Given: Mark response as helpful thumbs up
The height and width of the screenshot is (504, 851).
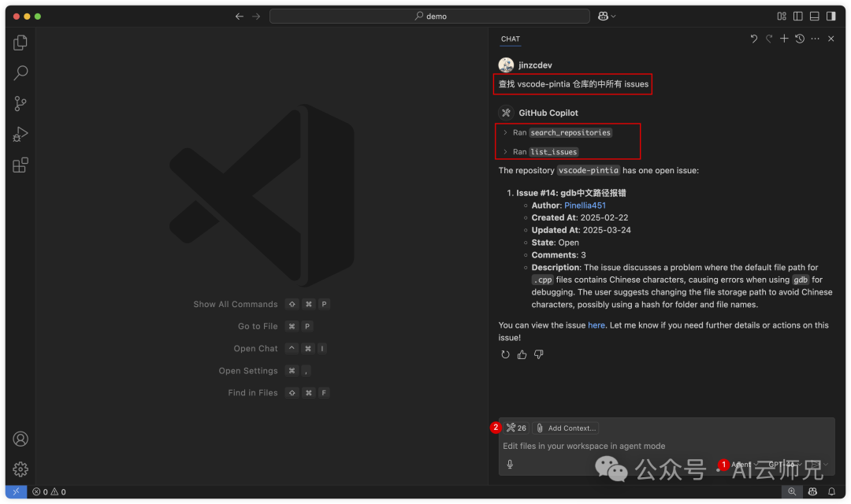Looking at the screenshot, I should (522, 354).
